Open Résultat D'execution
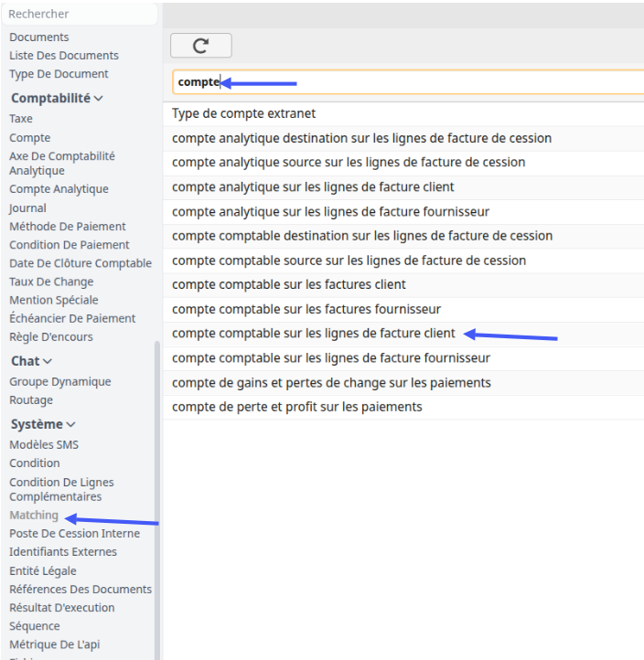644x660 pixels. click(x=62, y=608)
